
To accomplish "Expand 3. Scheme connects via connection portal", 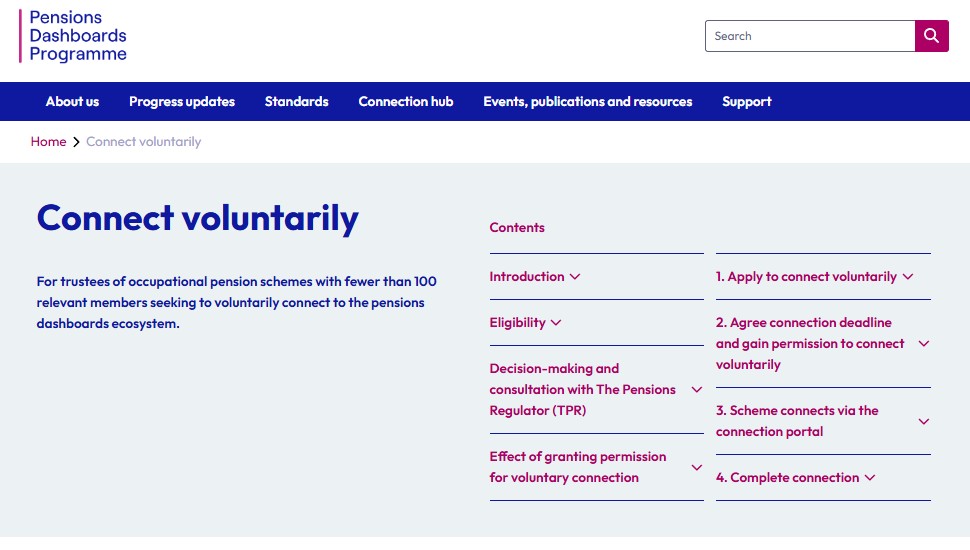I will (x=822, y=421).
